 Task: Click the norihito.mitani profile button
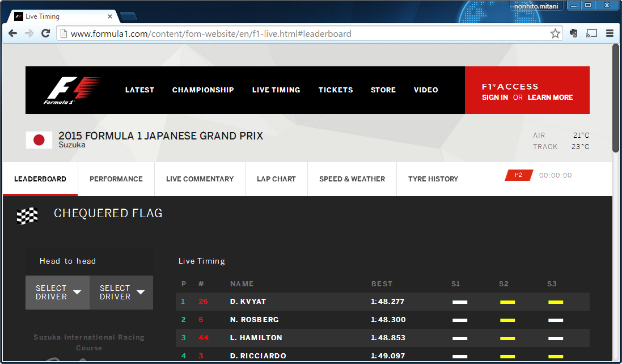pyautogui.click(x=536, y=6)
